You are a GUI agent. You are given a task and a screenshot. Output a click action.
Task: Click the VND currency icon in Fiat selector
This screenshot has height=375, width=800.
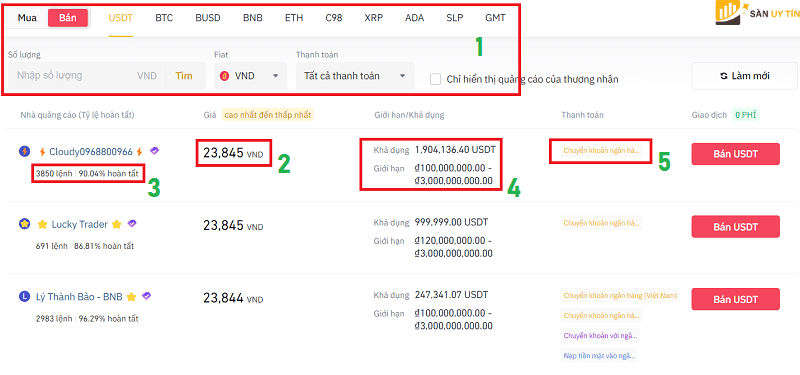tap(224, 76)
